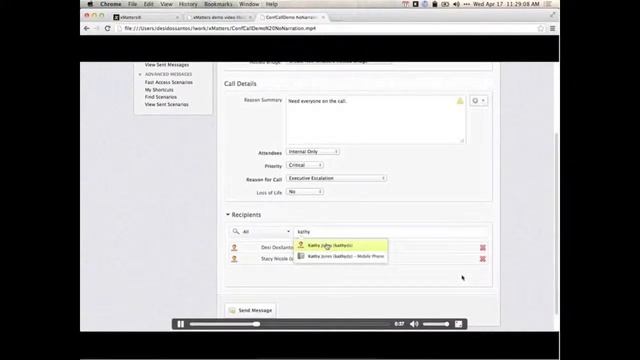Open the View menu
The width and height of the screenshot is (640, 360).
click(x=166, y=4)
